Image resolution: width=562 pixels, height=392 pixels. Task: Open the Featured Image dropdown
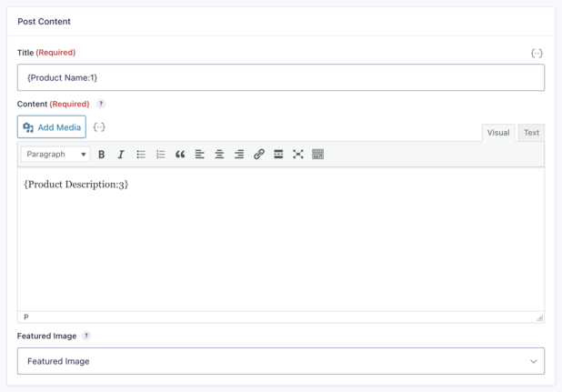click(x=281, y=361)
